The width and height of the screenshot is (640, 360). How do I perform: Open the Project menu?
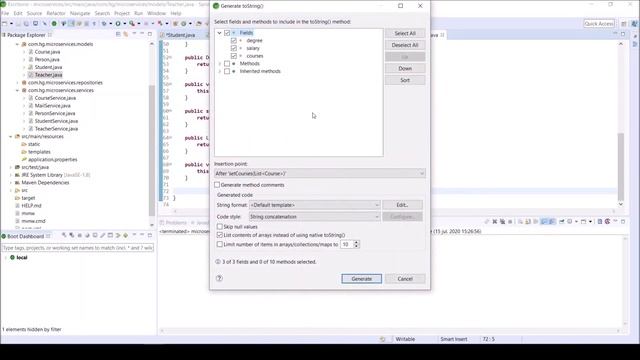point(122,13)
